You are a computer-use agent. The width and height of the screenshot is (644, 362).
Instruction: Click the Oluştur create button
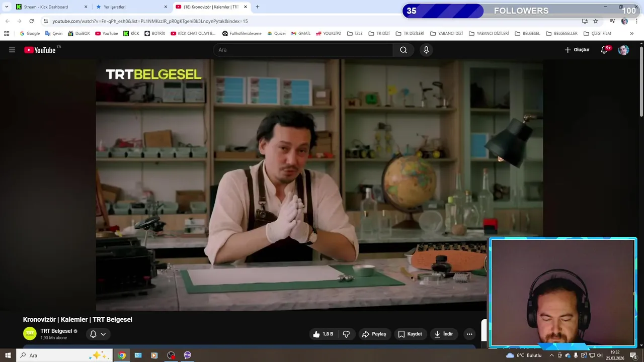pyautogui.click(x=577, y=50)
